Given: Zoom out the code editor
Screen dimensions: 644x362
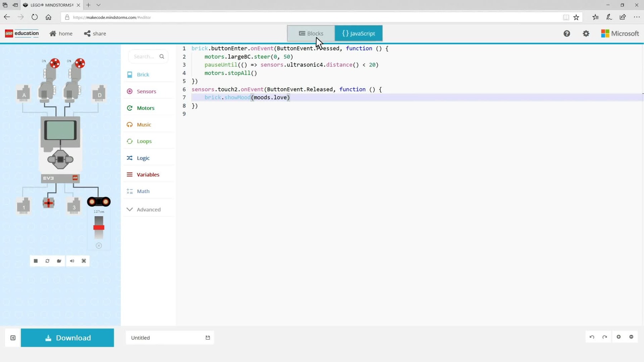Looking at the screenshot, I should tap(631, 337).
